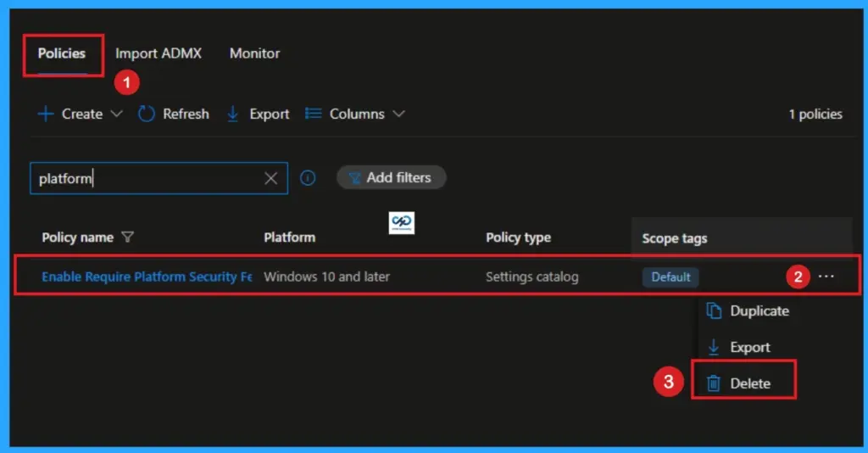Click the filter funnel icon in Add filters
This screenshot has width=868, height=453.
(354, 178)
